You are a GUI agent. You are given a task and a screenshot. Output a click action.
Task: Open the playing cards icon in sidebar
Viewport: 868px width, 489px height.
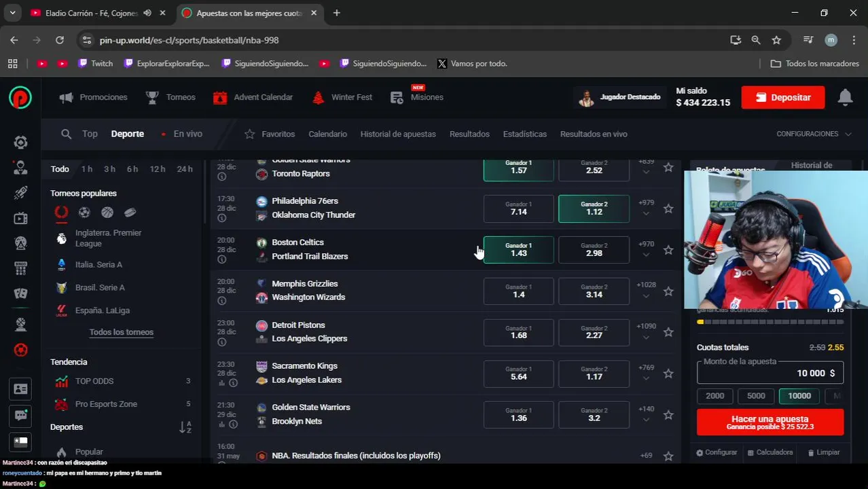click(x=20, y=293)
